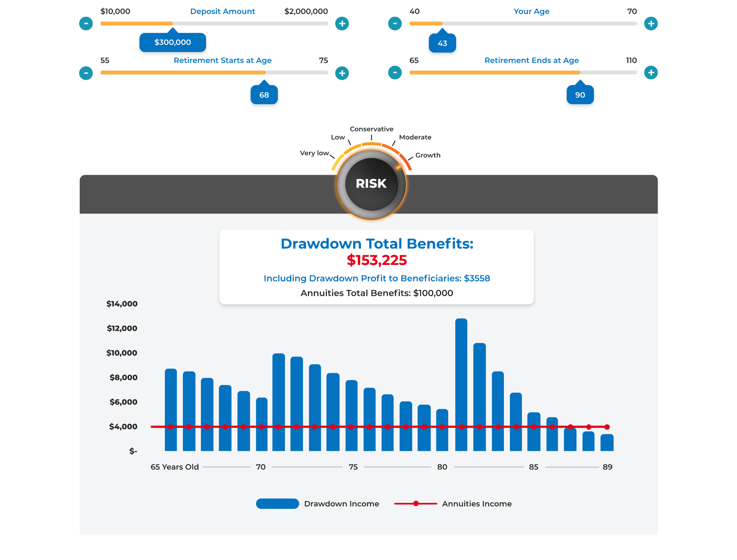Click the $2,000,000 maximum deposit label
Viewport: 737px width, 560px height.
pyautogui.click(x=306, y=11)
